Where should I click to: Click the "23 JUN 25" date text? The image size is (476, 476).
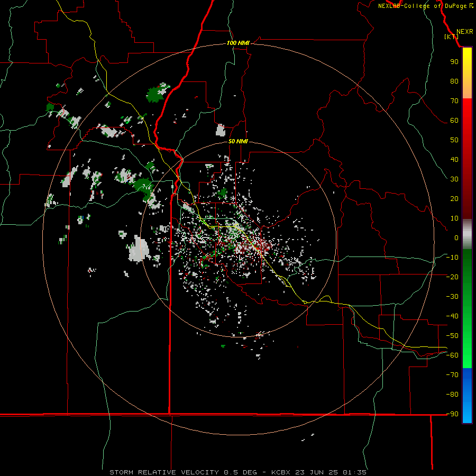316,472
